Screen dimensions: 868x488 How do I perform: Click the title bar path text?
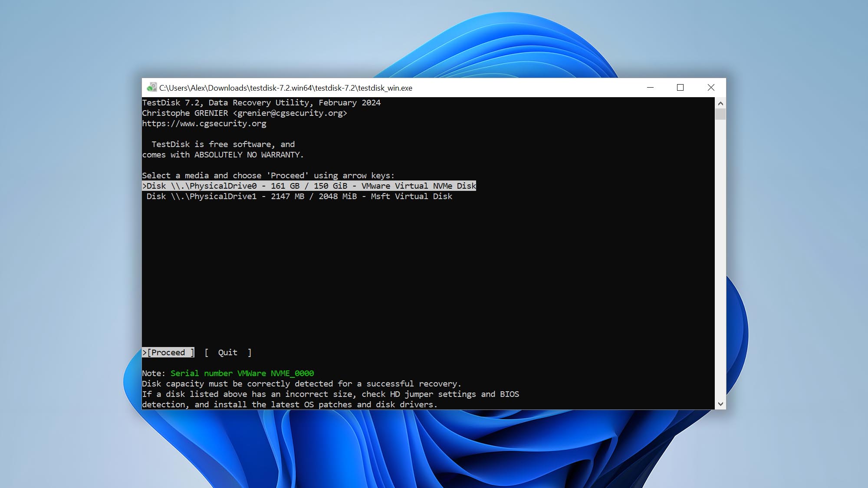(x=286, y=88)
